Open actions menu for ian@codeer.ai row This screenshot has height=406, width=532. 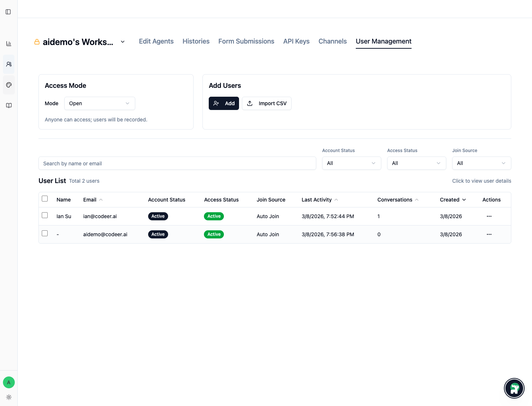[x=489, y=216]
